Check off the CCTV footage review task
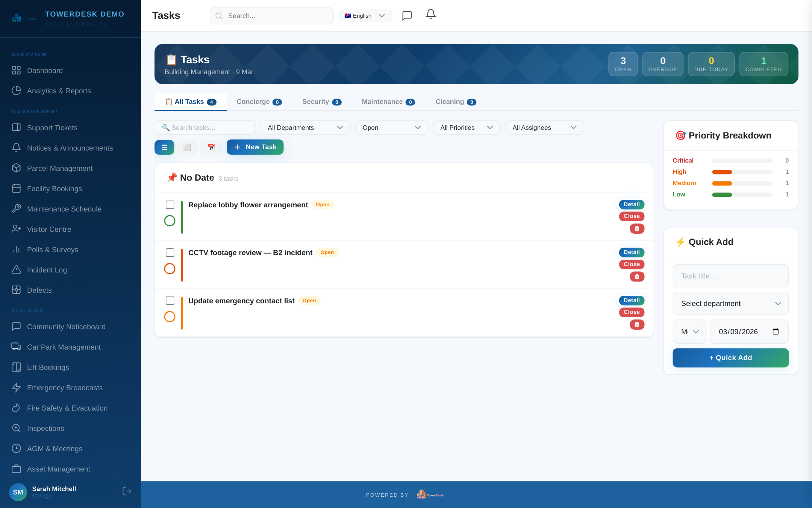This screenshot has height=508, width=812. coord(170,252)
